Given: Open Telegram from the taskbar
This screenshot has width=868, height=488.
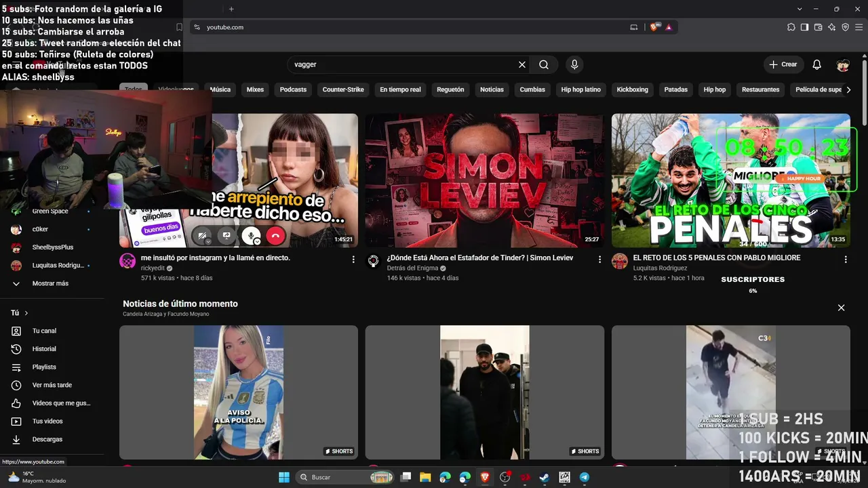Looking at the screenshot, I should pyautogui.click(x=585, y=477).
